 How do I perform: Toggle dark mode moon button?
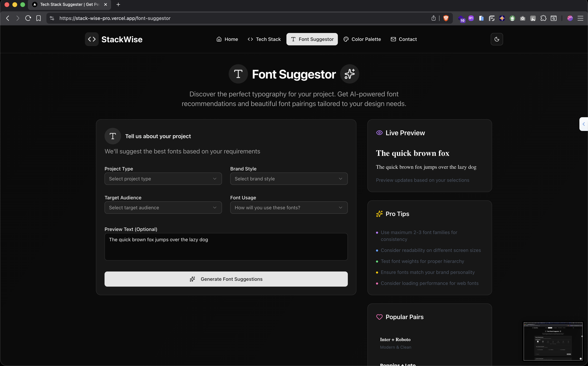click(497, 39)
